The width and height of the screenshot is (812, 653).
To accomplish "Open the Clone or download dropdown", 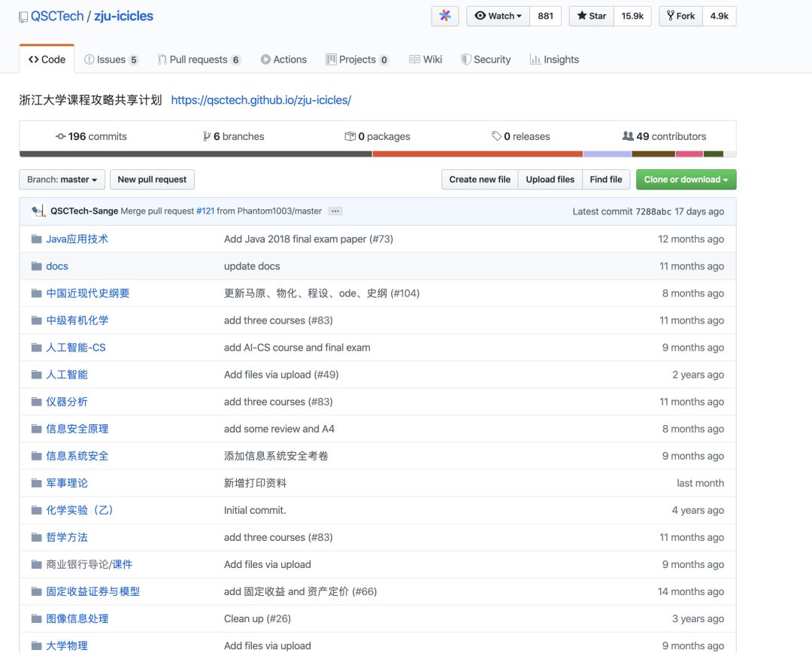I will coord(686,179).
